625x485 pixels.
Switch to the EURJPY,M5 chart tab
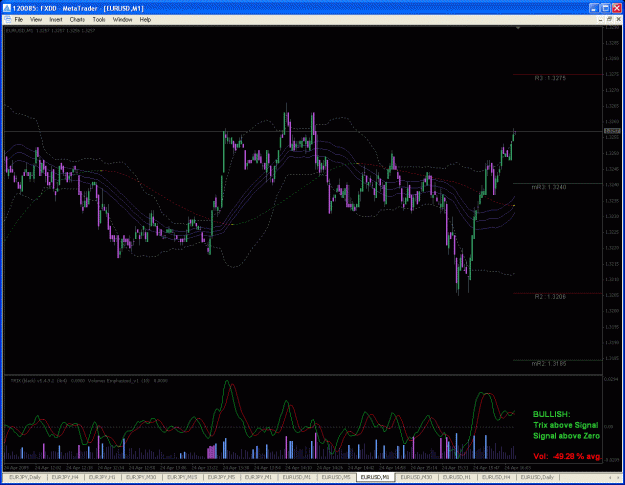[x=221, y=477]
